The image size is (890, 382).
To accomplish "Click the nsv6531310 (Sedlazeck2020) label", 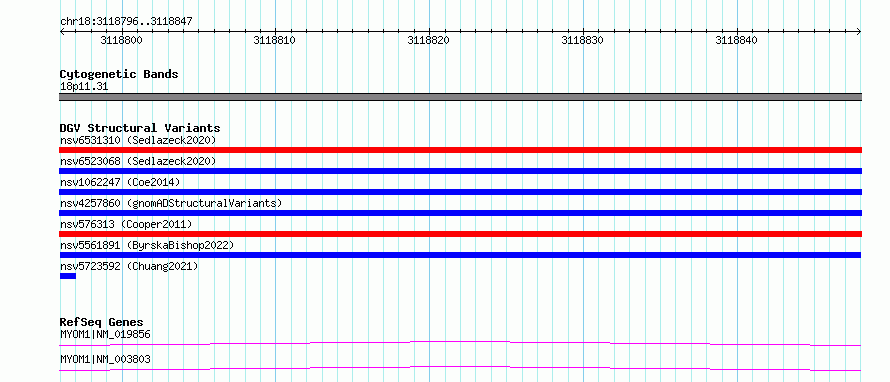I will [138, 140].
